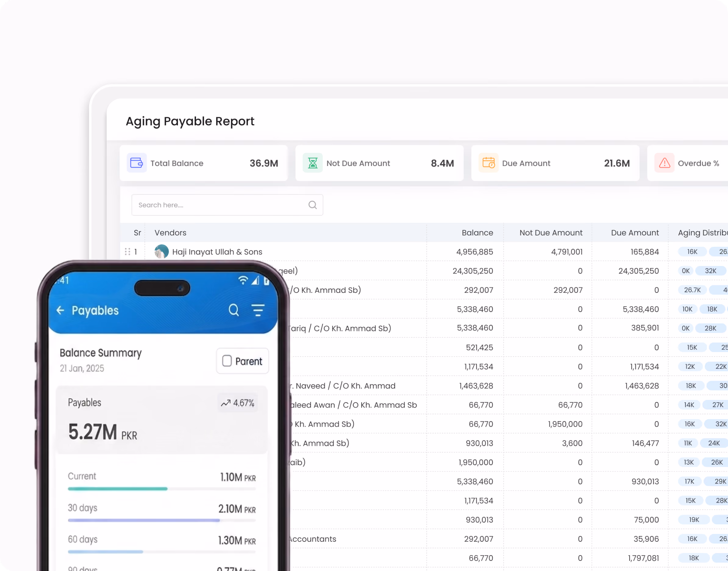Sort by the Due Amount column header
728x571 pixels.
pyautogui.click(x=635, y=233)
